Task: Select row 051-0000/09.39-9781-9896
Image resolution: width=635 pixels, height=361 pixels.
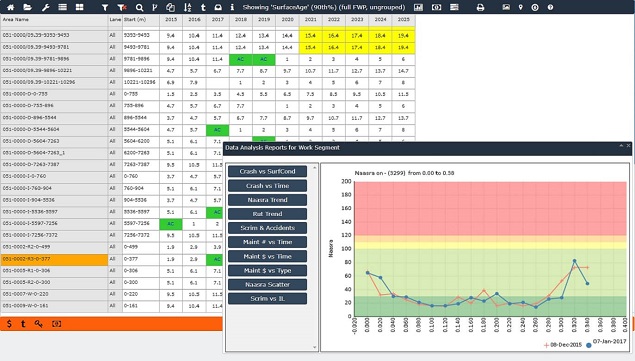Action: point(54,59)
